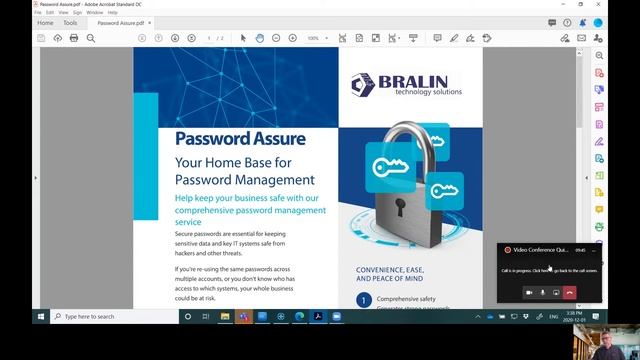Select the Highlight text pen tool

(454, 38)
